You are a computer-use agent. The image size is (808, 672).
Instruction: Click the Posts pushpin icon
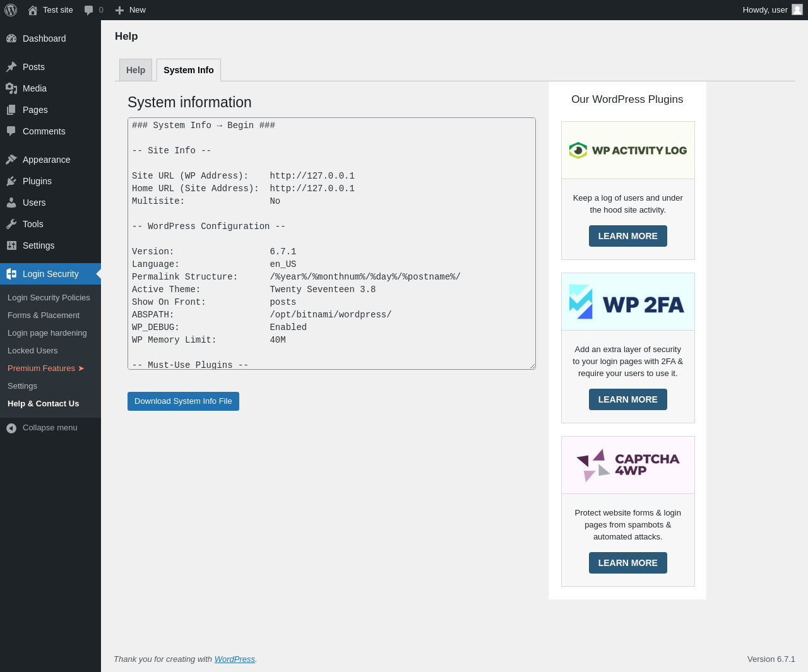pyautogui.click(x=11, y=67)
